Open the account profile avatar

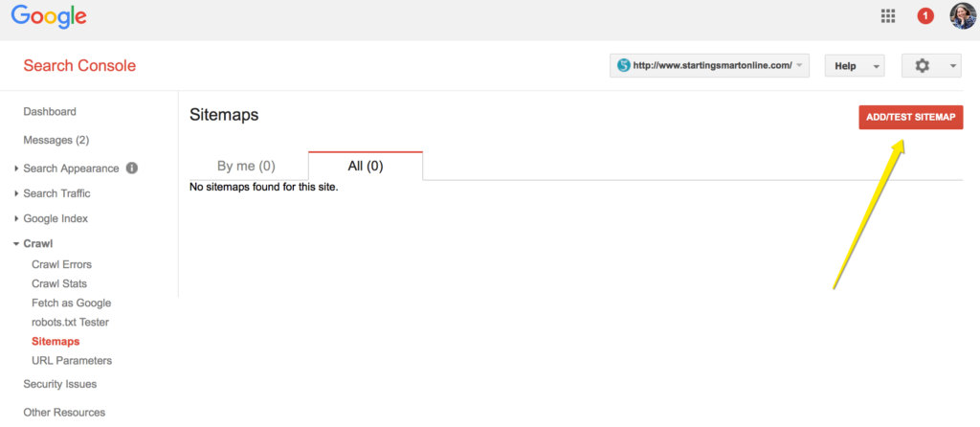(962, 15)
